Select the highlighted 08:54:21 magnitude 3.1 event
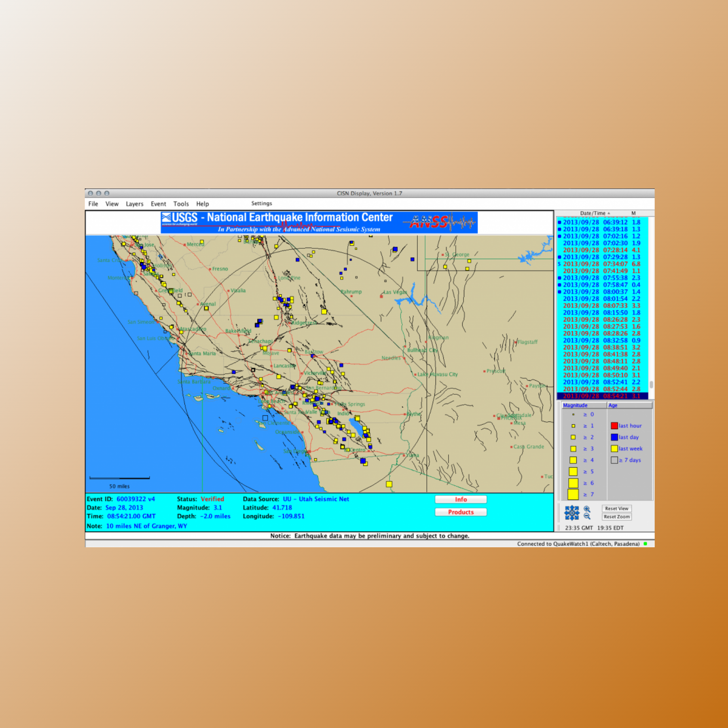 click(602, 396)
